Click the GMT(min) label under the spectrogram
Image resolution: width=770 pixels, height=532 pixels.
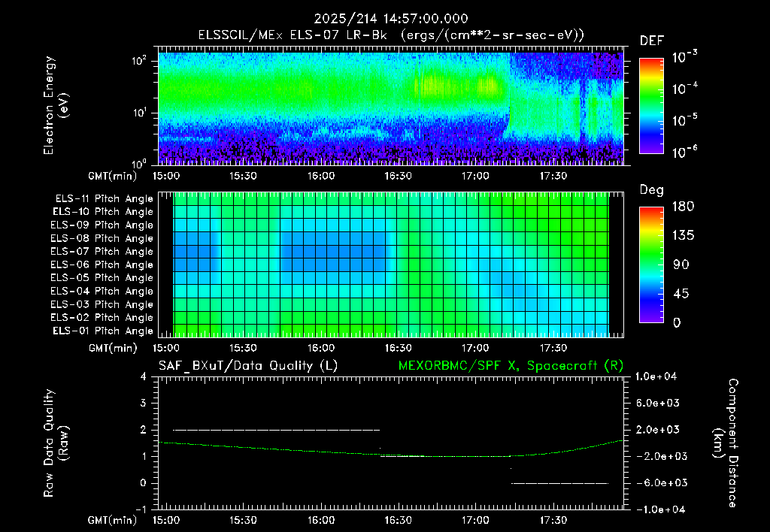click(x=113, y=176)
